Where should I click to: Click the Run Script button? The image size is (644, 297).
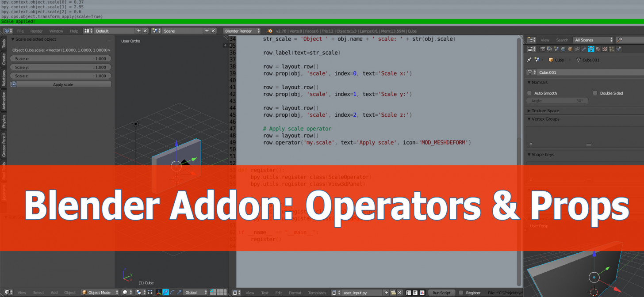[x=441, y=292]
